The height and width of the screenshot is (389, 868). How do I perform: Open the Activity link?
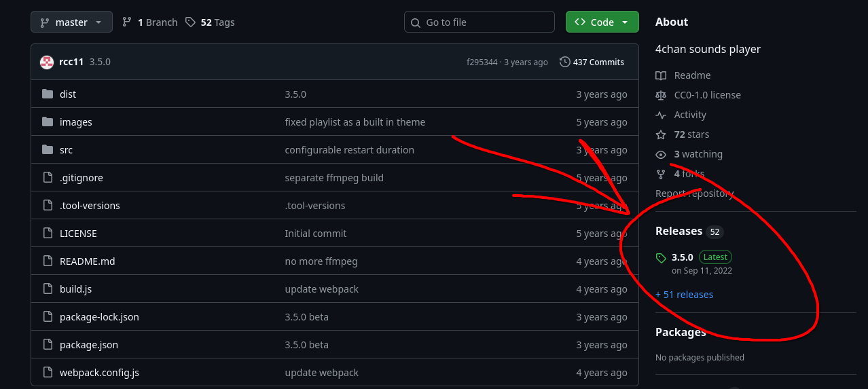coord(690,115)
